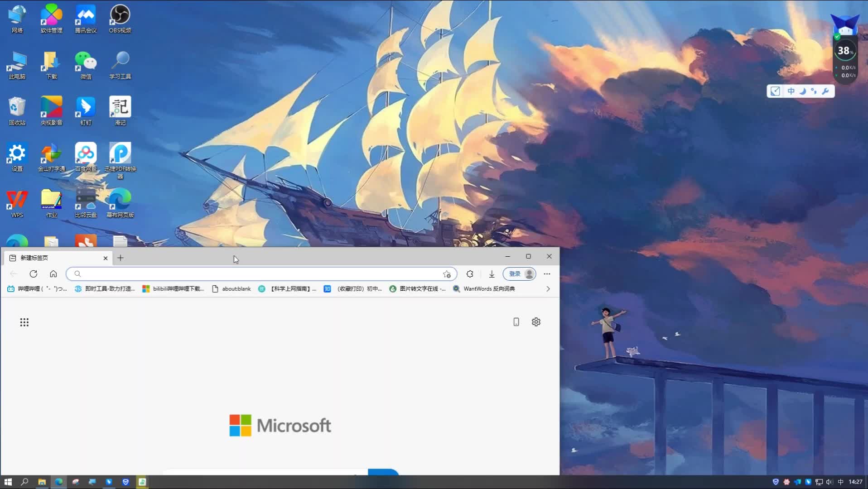
Task: Select the 滑记 desktop icon
Action: [120, 111]
